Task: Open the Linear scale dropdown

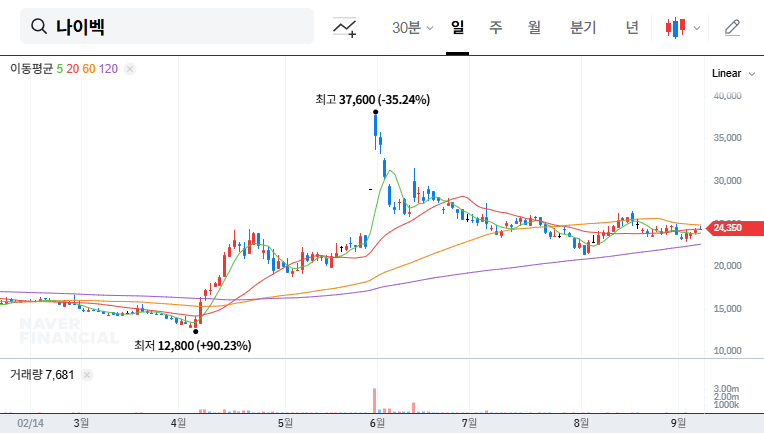Action: (x=733, y=74)
